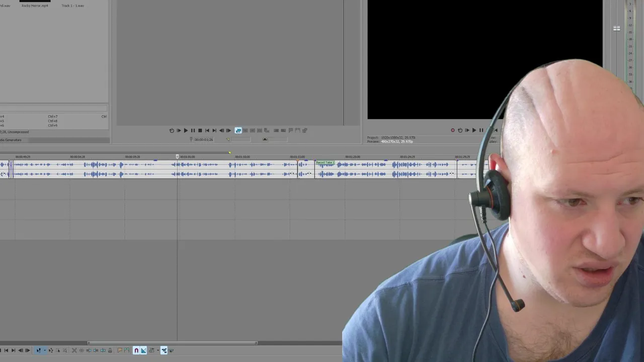The height and width of the screenshot is (362, 644).
Task: Go to project end in the bottom transport
Action: (13, 350)
